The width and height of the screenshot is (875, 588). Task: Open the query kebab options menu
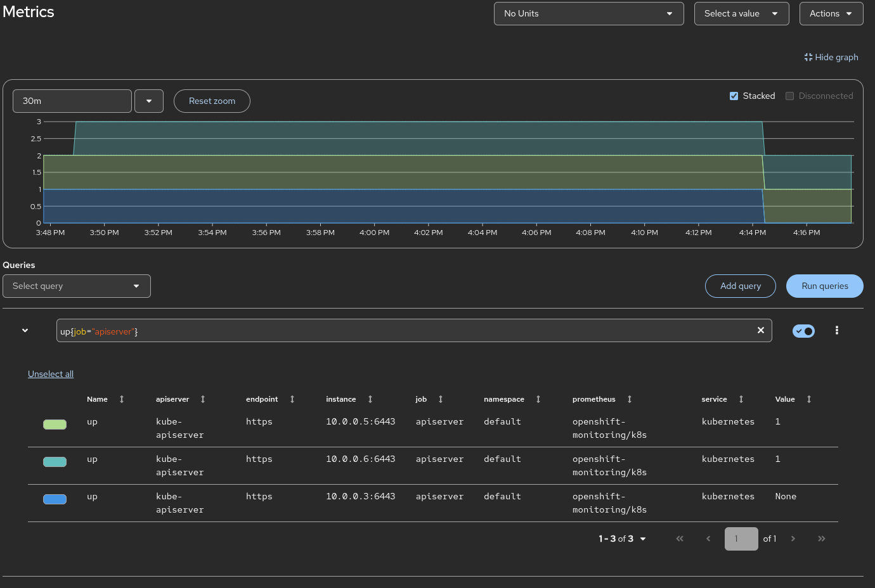point(836,330)
